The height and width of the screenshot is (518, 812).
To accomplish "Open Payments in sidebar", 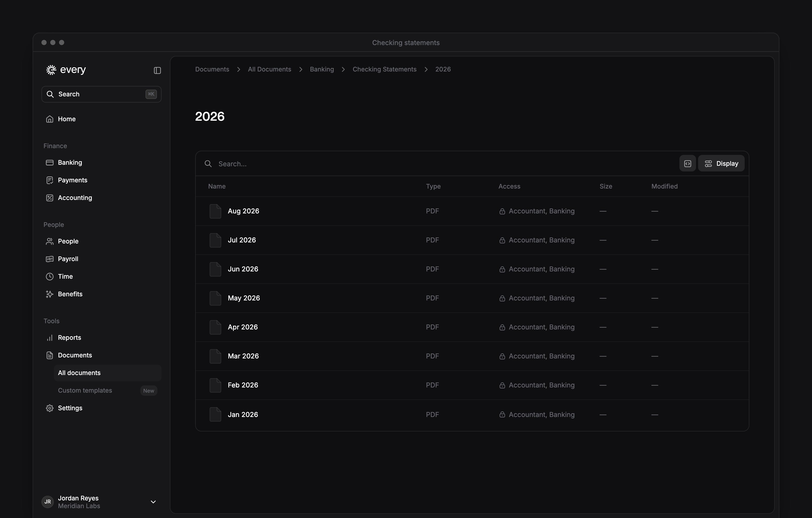I will click(x=101, y=180).
